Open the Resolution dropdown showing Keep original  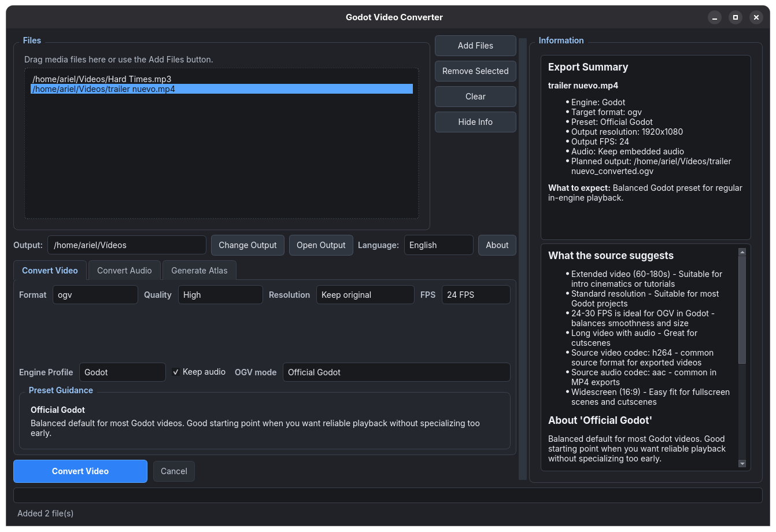[365, 295]
